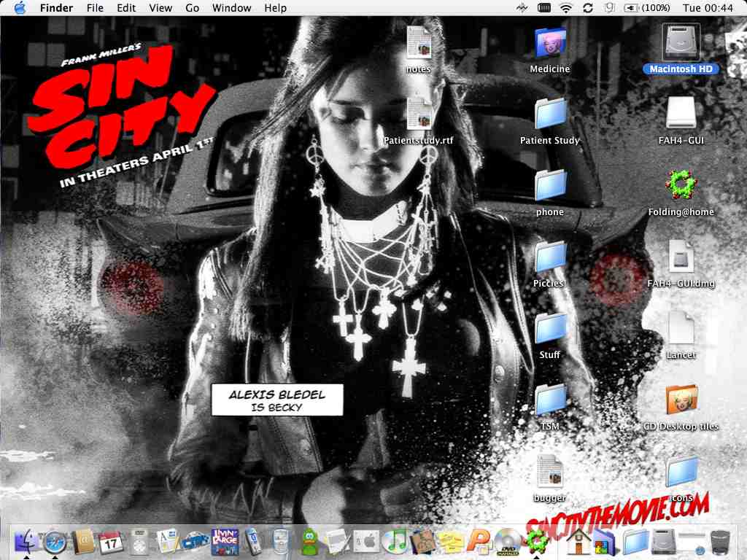This screenshot has width=747, height=560.
Task: Select the Folding@home application icon on desktop
Action: [681, 184]
